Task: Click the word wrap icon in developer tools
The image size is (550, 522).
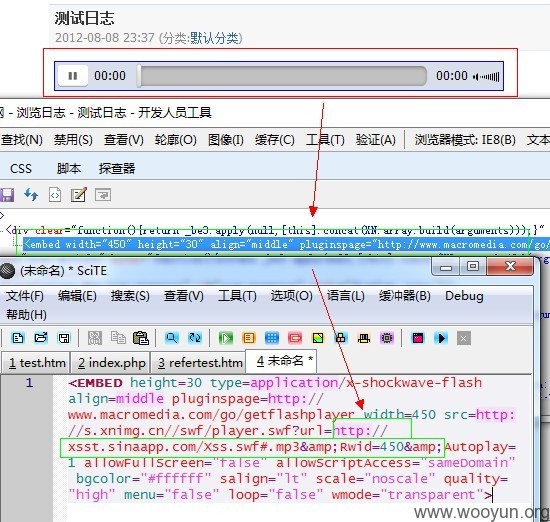Action: point(103,195)
